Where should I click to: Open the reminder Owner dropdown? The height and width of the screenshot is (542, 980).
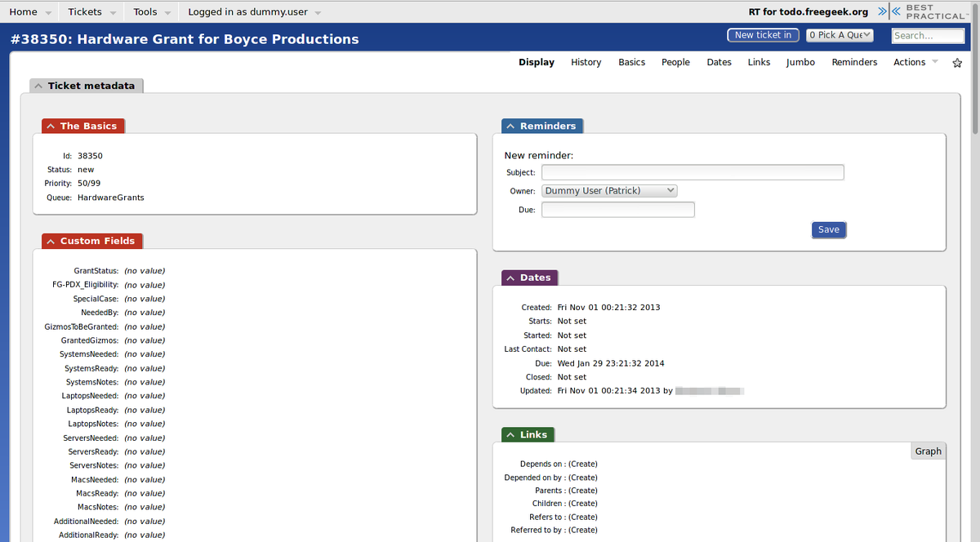point(609,191)
